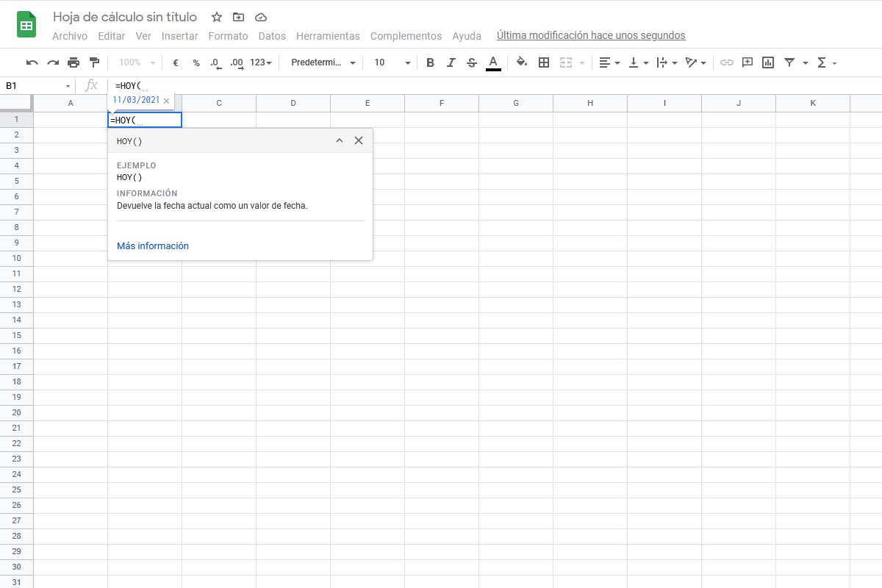Toggle bold formatting
Screen dimensions: 882x588
pos(431,62)
